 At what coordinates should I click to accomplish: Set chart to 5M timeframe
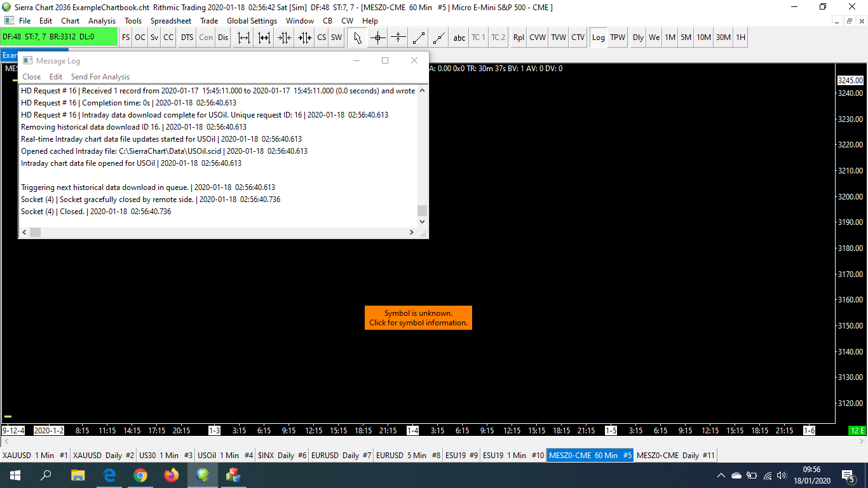pyautogui.click(x=686, y=37)
